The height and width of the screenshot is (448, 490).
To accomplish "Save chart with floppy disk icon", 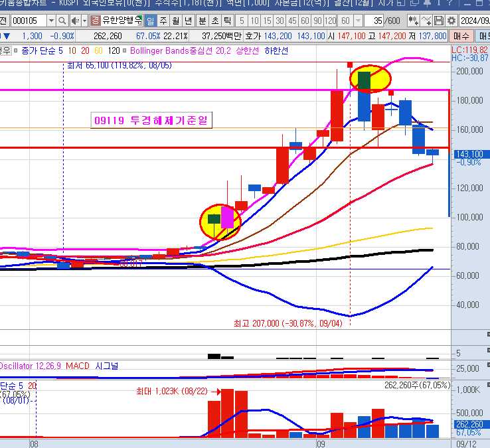I will (x=440, y=21).
